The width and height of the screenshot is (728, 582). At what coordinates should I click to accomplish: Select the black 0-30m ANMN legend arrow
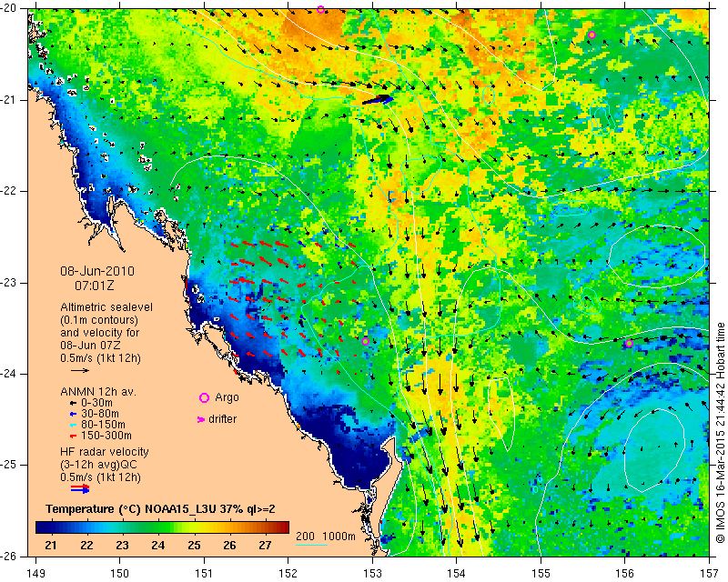[x=73, y=404]
